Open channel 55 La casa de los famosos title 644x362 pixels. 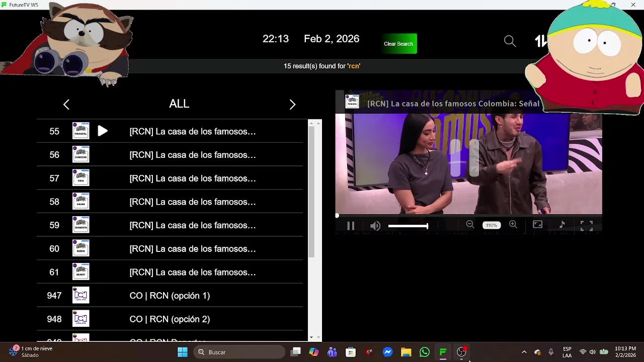pyautogui.click(x=193, y=131)
